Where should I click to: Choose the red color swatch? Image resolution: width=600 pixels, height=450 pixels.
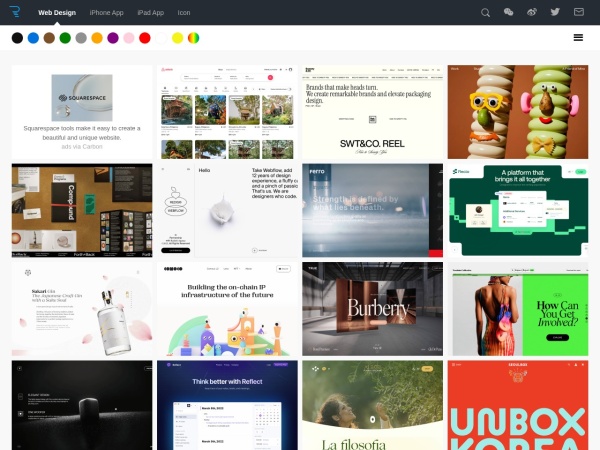point(145,38)
